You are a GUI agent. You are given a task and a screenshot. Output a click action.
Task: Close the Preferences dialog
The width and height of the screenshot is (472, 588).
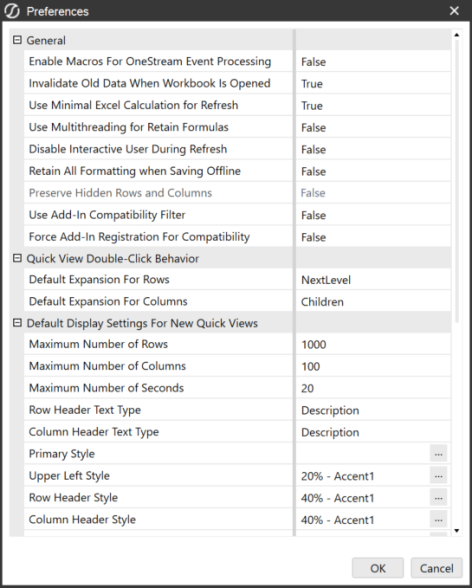(454, 11)
